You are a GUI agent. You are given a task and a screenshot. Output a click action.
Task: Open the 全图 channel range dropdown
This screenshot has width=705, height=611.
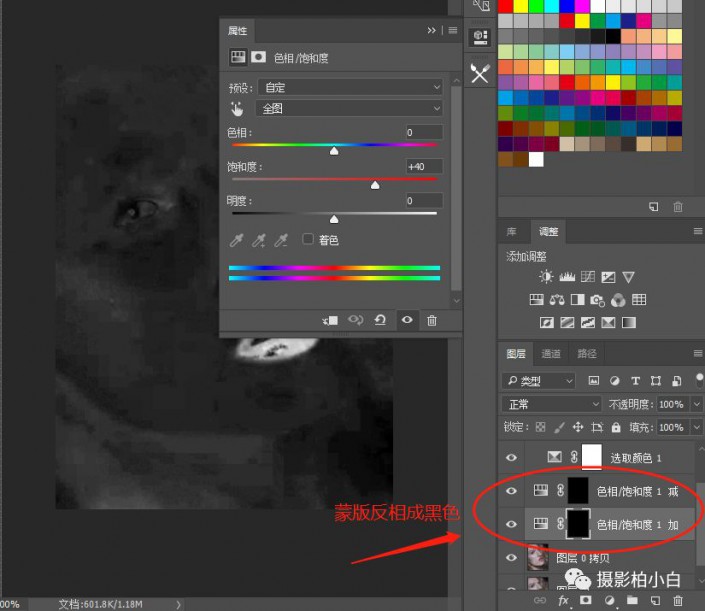(x=349, y=108)
